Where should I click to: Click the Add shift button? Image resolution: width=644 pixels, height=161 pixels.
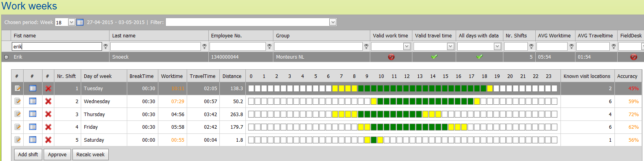pyautogui.click(x=28, y=155)
